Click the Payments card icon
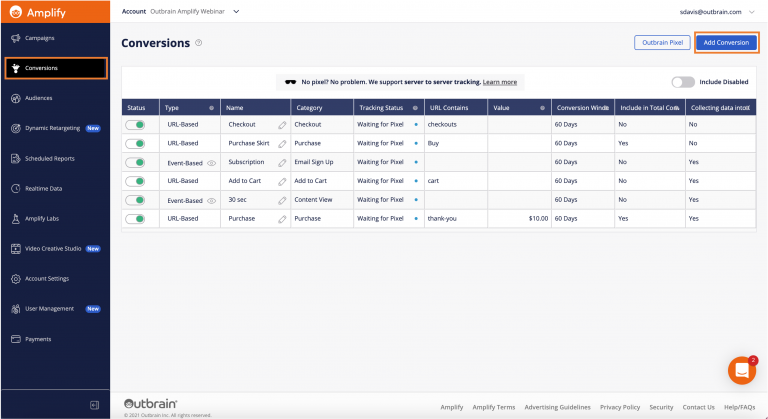 click(16, 339)
